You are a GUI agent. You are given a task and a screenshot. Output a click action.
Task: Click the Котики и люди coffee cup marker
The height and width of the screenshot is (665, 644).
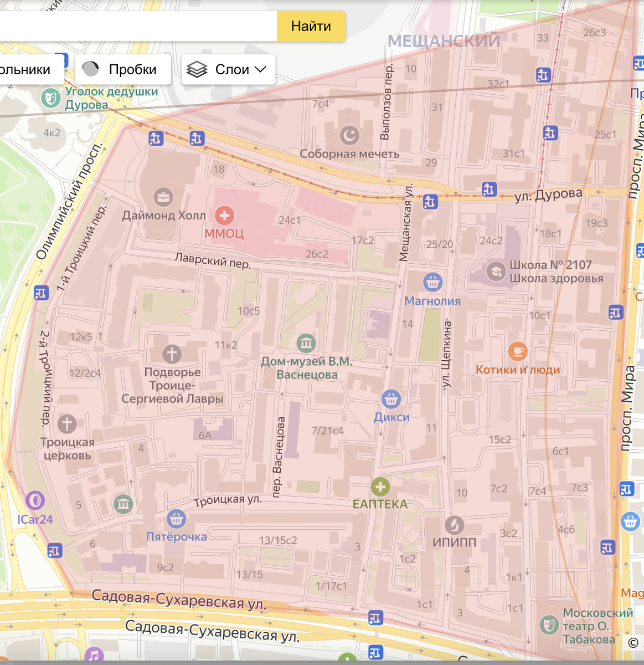[517, 350]
